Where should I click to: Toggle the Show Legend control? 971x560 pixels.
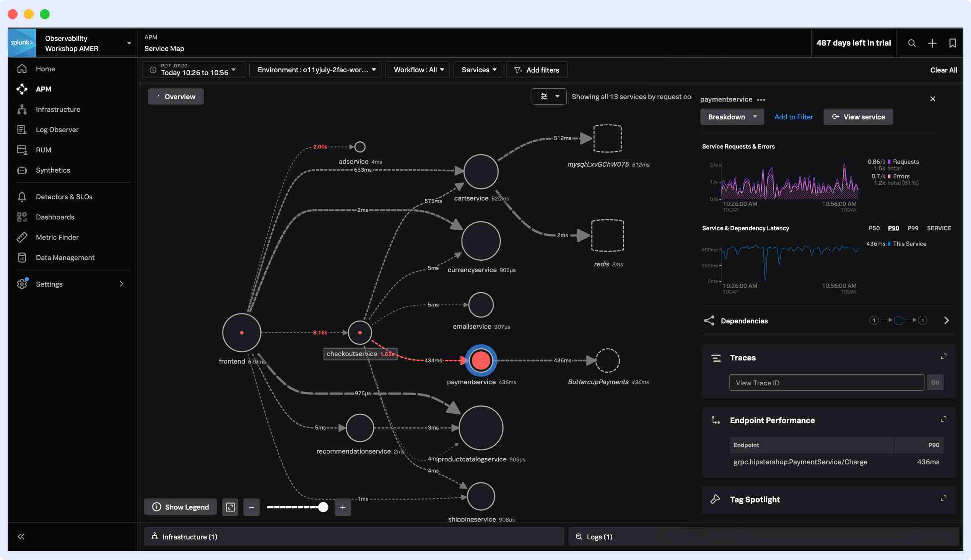click(180, 507)
